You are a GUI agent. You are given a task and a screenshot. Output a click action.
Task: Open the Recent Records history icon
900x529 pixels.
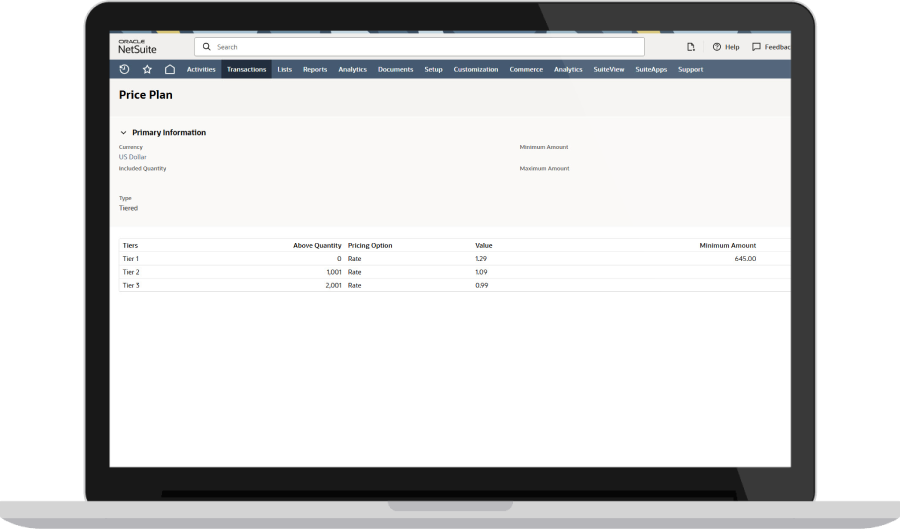tap(124, 70)
